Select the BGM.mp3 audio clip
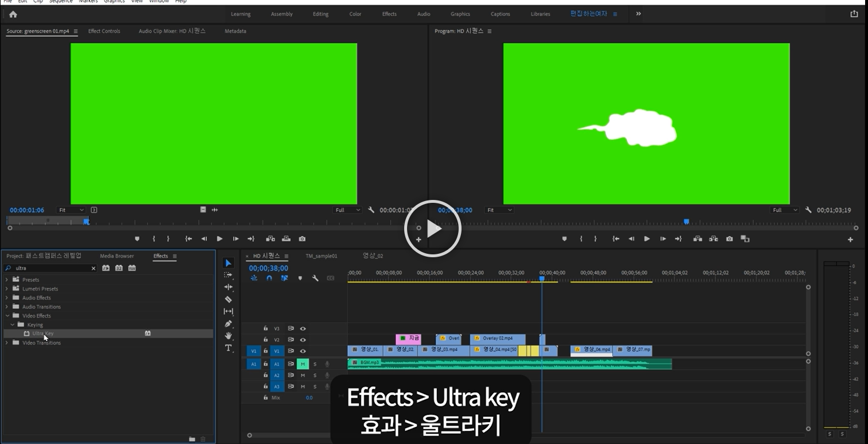Viewport: 868px width, 444px height. 510,364
